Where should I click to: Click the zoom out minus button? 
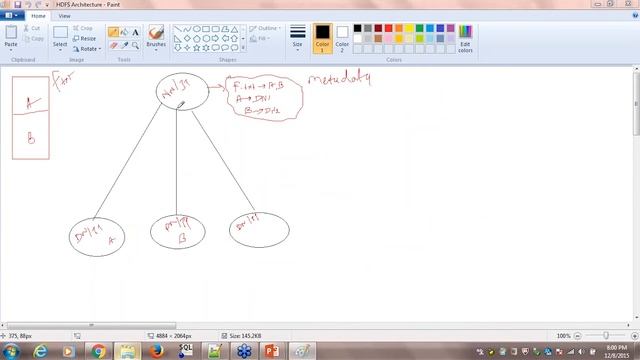point(578,336)
